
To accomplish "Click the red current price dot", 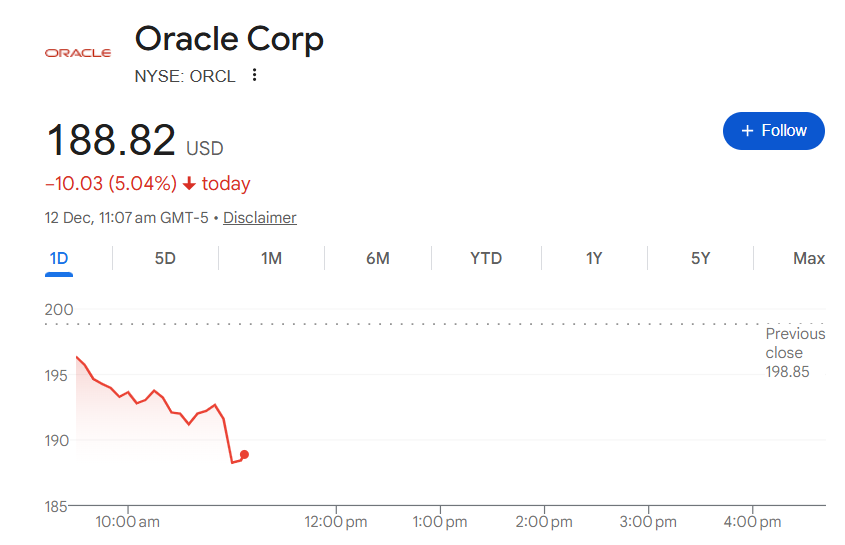I will tap(244, 454).
